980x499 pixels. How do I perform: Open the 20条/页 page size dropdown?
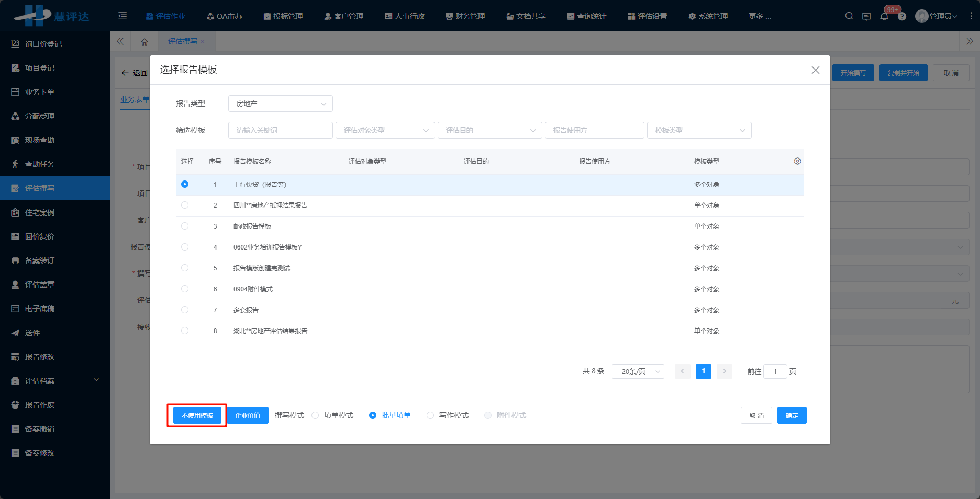(x=638, y=371)
